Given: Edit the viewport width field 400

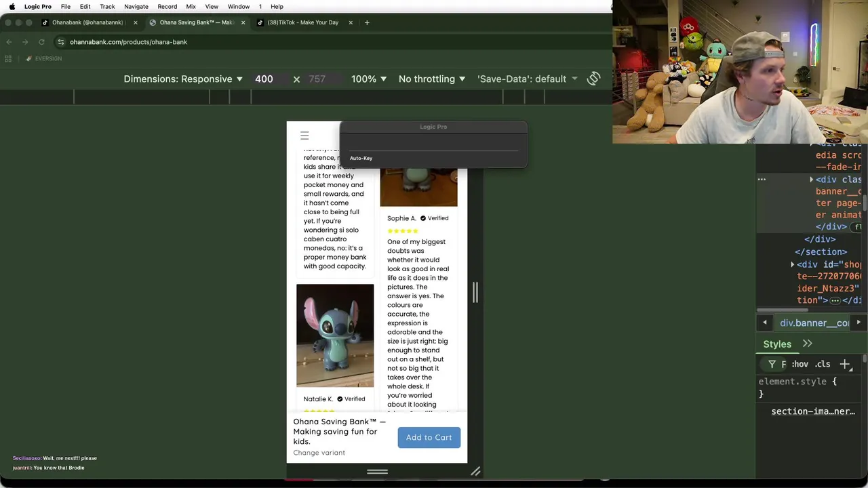Looking at the screenshot, I should [x=264, y=79].
